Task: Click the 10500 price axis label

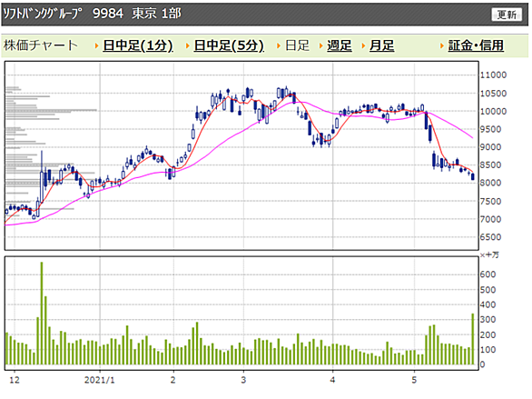Action: click(x=493, y=94)
